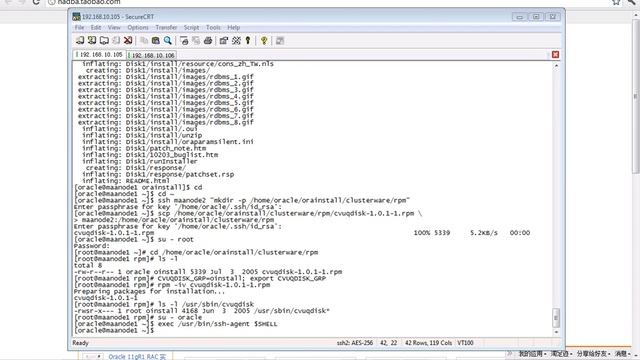Expand the 消息 dropdown in browser footer
This screenshot has height=360, width=640.
pos(623,353)
